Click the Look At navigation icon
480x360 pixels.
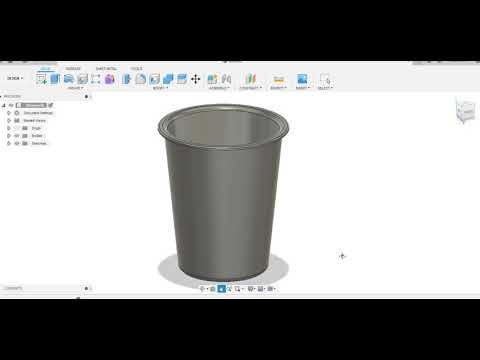[212, 289]
